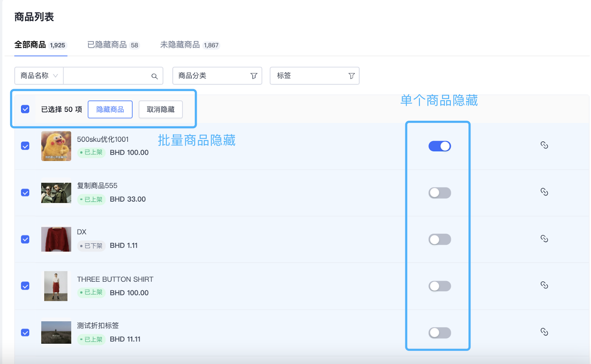Click the 取消隐藏 button
The image size is (591, 364).
(161, 110)
